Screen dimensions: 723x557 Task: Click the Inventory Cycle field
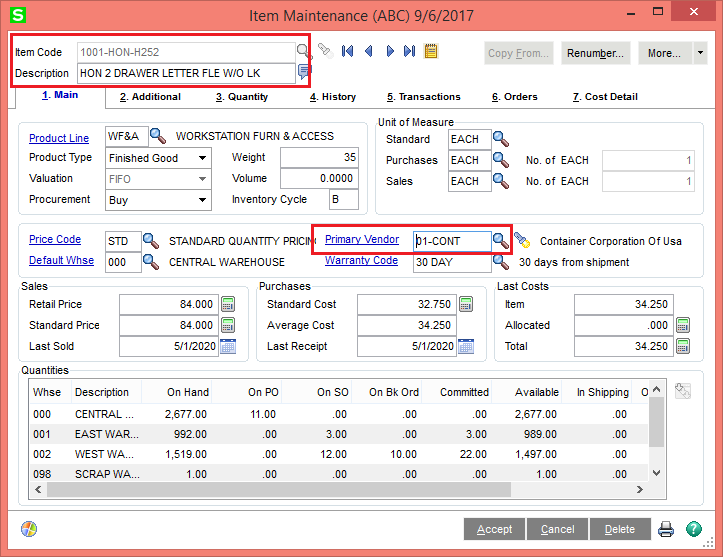344,200
